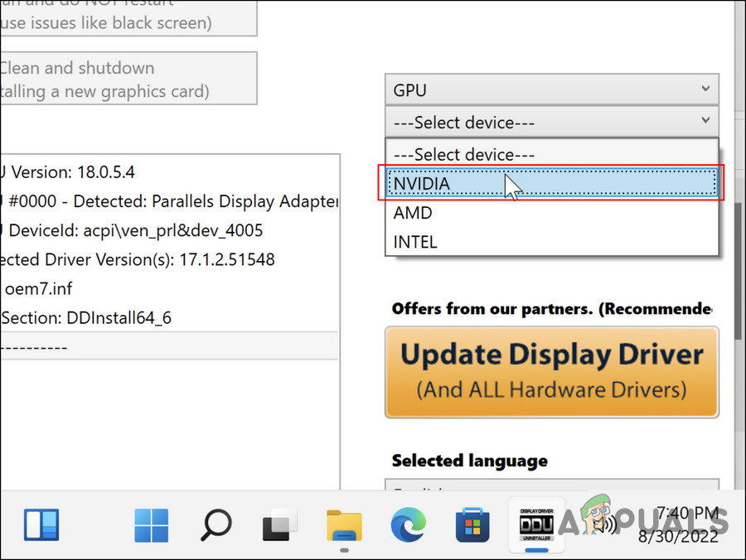Expand the Select device combo box
This screenshot has width=746, height=560.
pyautogui.click(x=552, y=122)
